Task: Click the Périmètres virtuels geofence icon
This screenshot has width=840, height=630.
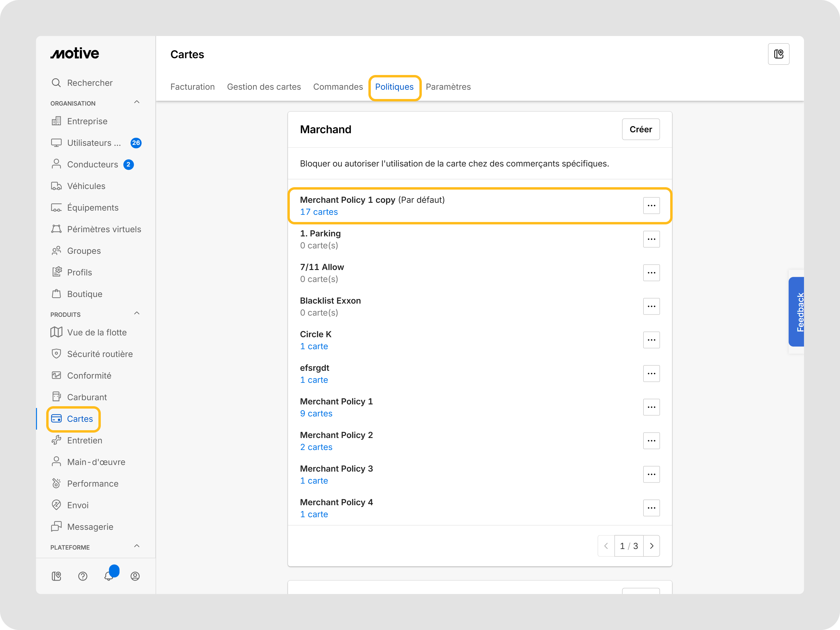Action: click(56, 229)
